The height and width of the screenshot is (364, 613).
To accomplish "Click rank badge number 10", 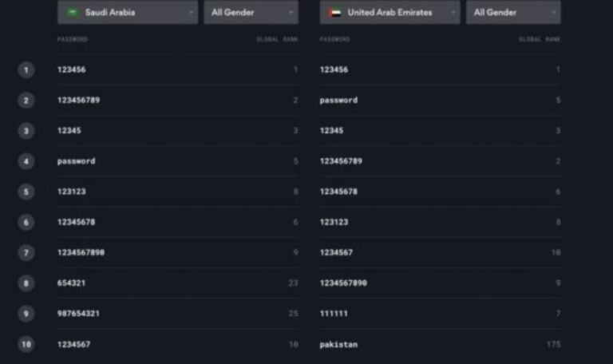I will point(26,344).
